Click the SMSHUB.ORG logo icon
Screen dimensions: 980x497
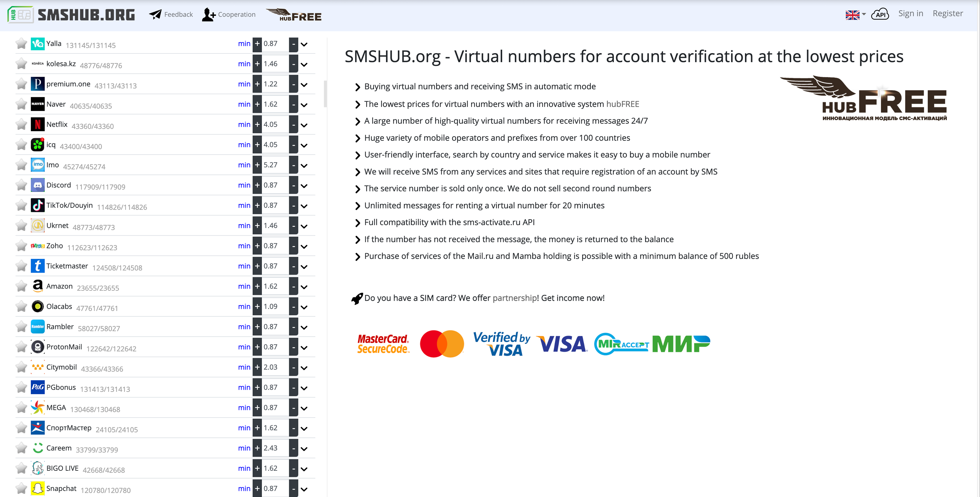21,14
